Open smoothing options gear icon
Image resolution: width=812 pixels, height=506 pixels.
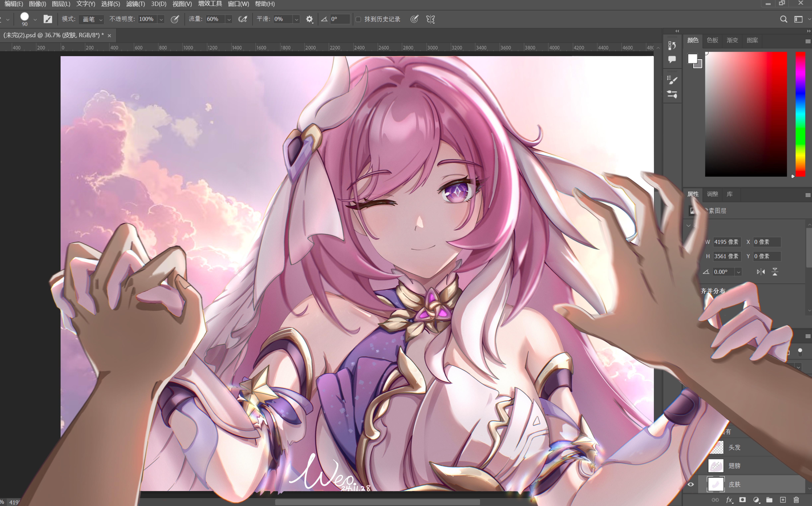[309, 19]
